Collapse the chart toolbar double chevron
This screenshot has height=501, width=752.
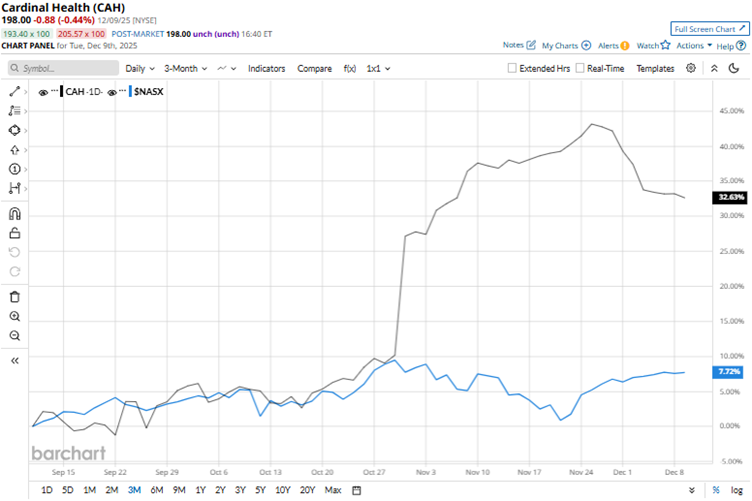714,69
